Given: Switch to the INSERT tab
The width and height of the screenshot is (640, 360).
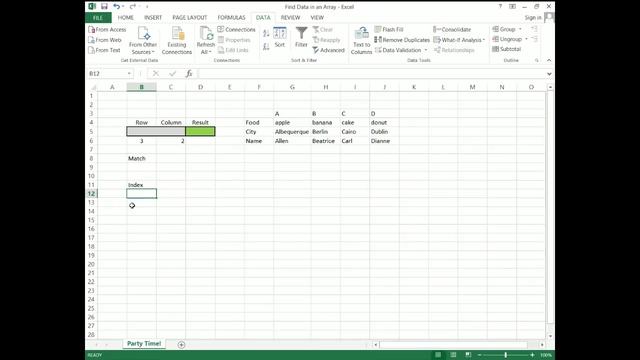Looking at the screenshot, I should [x=153, y=18].
